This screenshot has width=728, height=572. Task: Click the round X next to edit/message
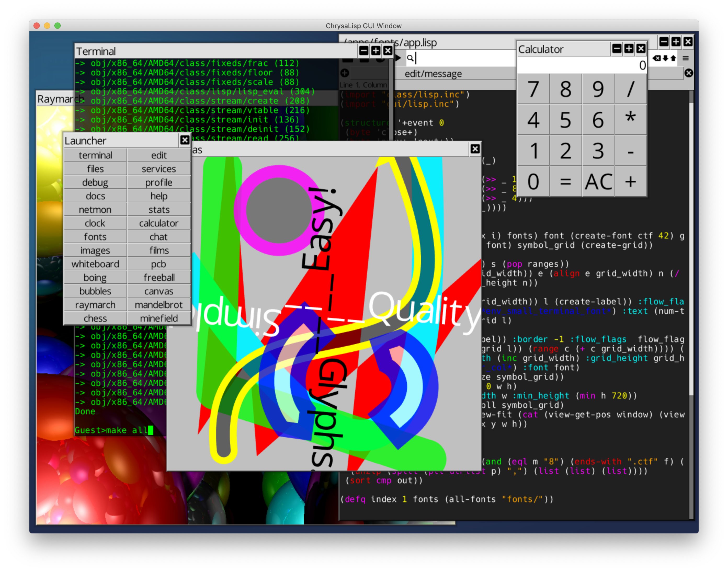coord(689,73)
